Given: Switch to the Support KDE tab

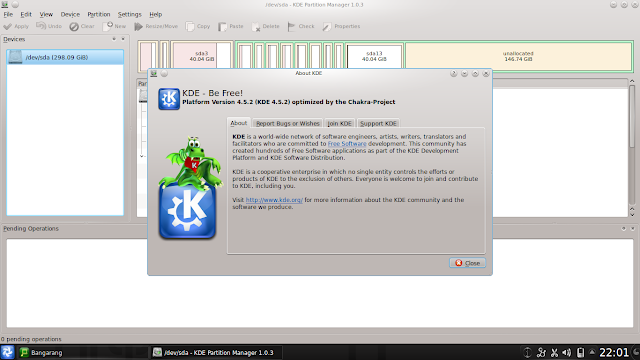Looking at the screenshot, I should click(x=378, y=123).
